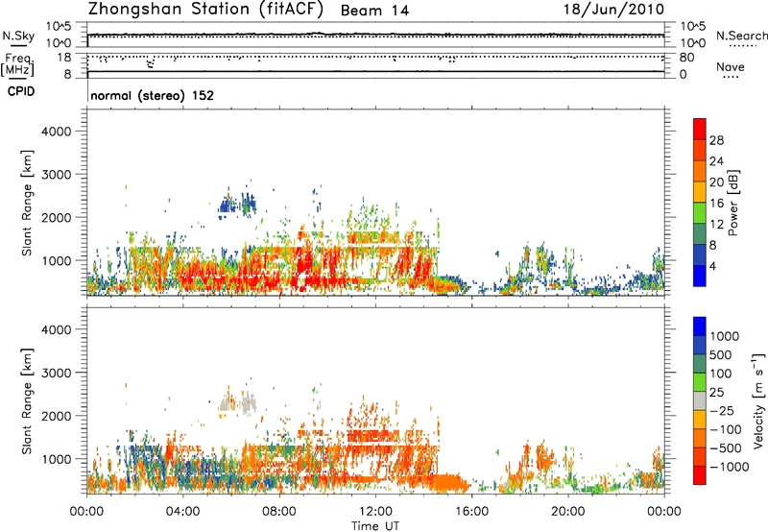This screenshot has height=532, width=768.
Task: Pick the green 25–100 Velocity colorbar segment
Action: click(x=700, y=382)
